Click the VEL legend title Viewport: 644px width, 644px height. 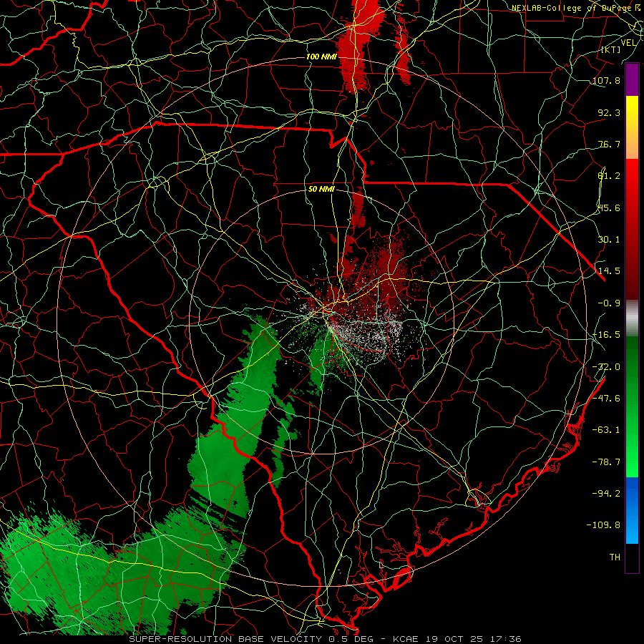pos(628,43)
